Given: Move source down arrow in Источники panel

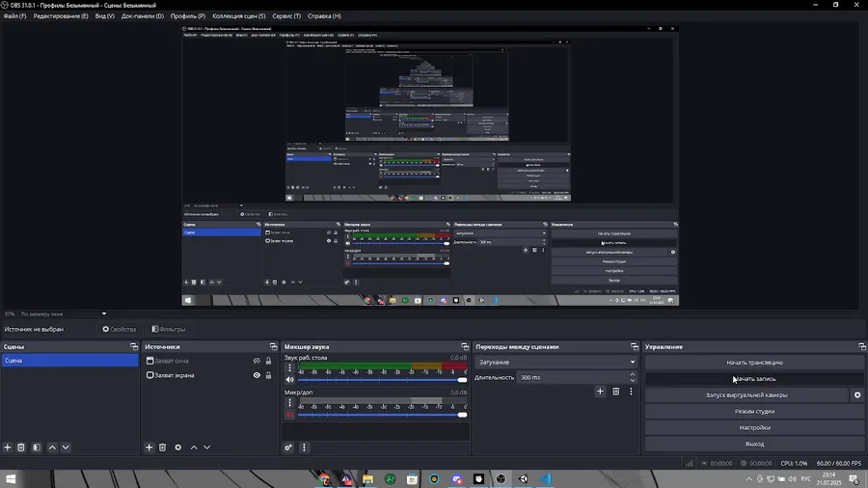Looking at the screenshot, I should point(206,447).
